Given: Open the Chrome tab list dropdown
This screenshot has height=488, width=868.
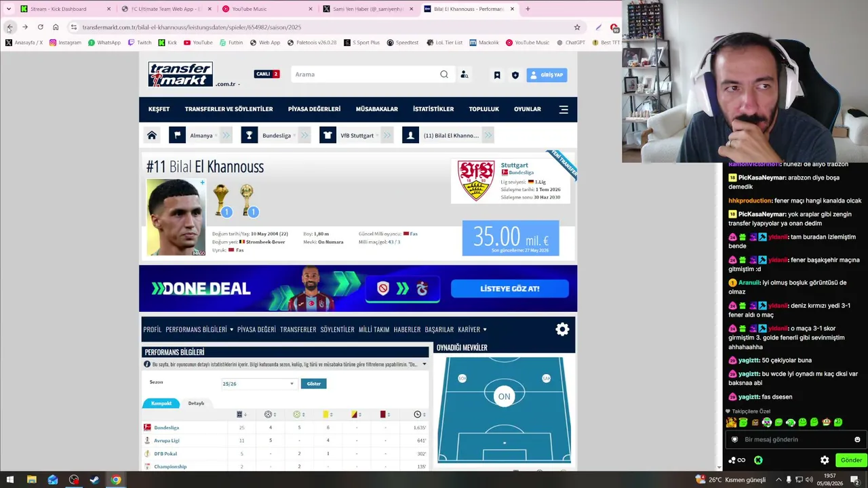Looking at the screenshot, I should click(8, 9).
